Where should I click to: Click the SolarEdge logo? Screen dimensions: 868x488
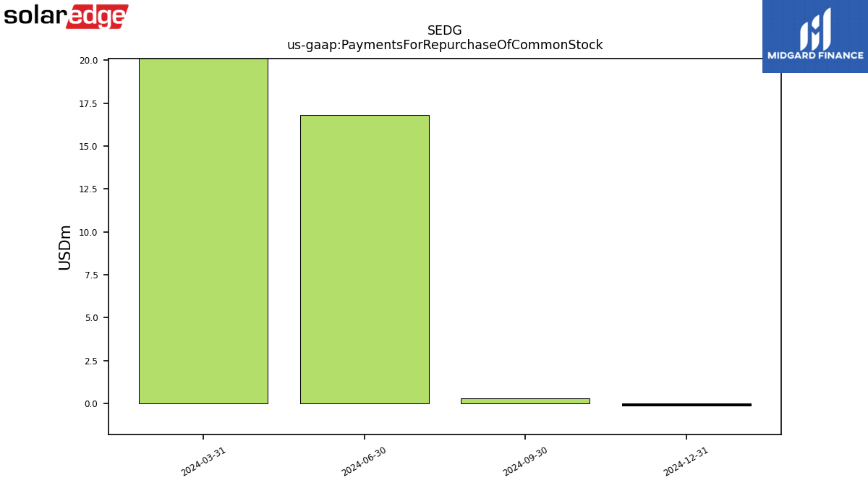[x=66, y=16]
